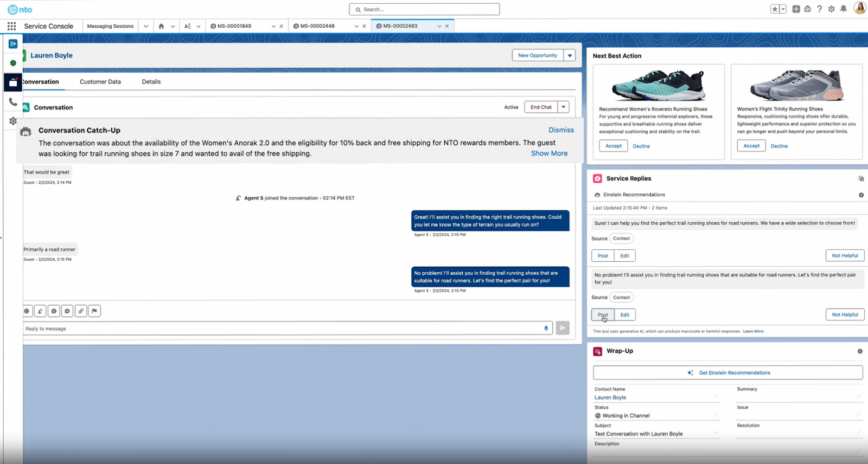Screen dimensions: 868x464
Task: Click Show More in Catch-Up summary
Action: [x=549, y=153]
